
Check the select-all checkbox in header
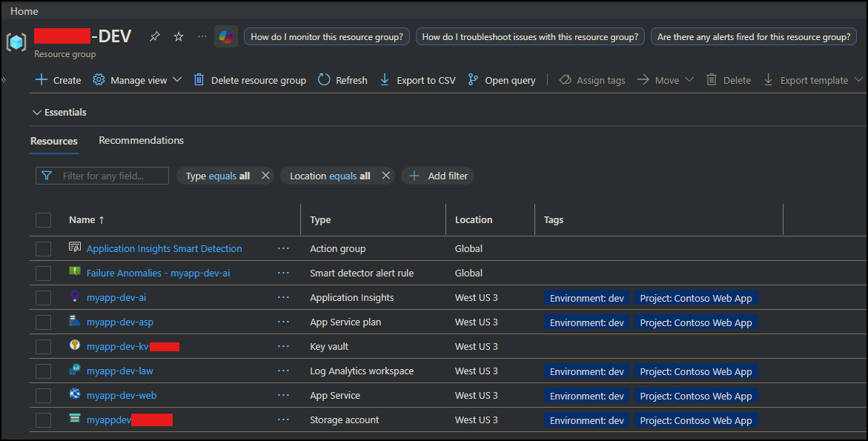(44, 220)
